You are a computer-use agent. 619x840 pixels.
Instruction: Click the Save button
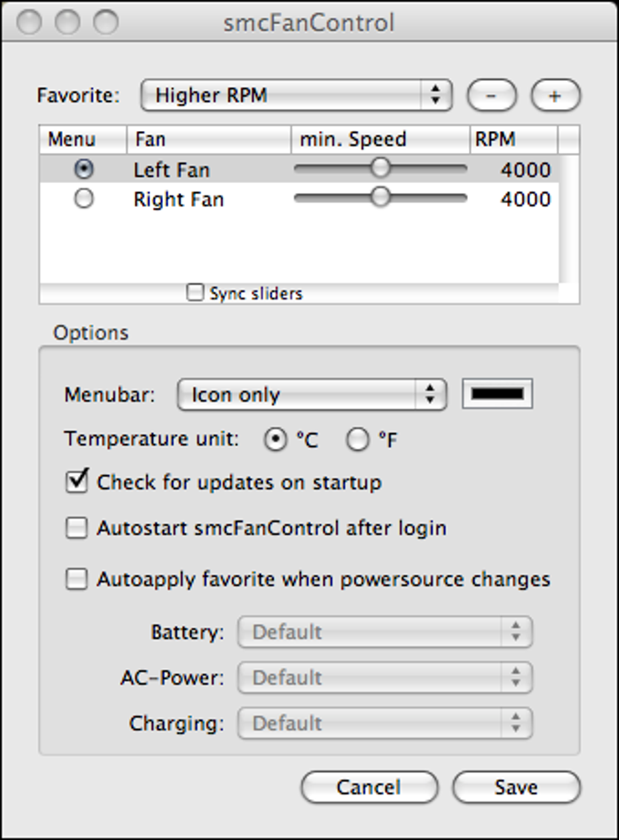click(x=516, y=787)
